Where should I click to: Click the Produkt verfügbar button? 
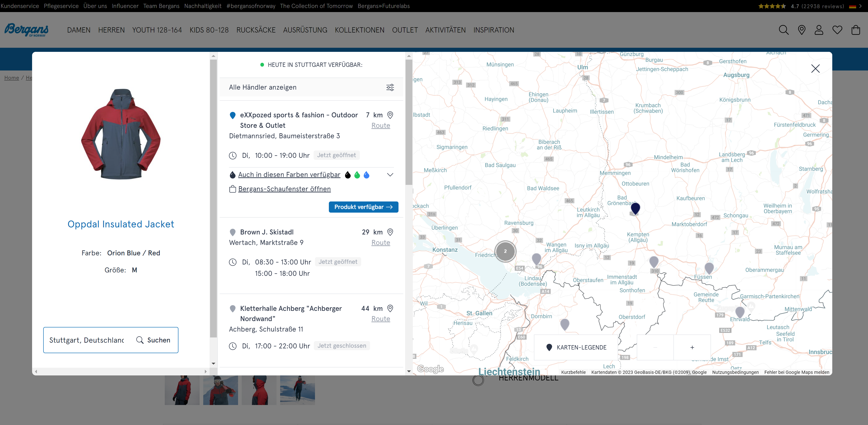tap(363, 207)
